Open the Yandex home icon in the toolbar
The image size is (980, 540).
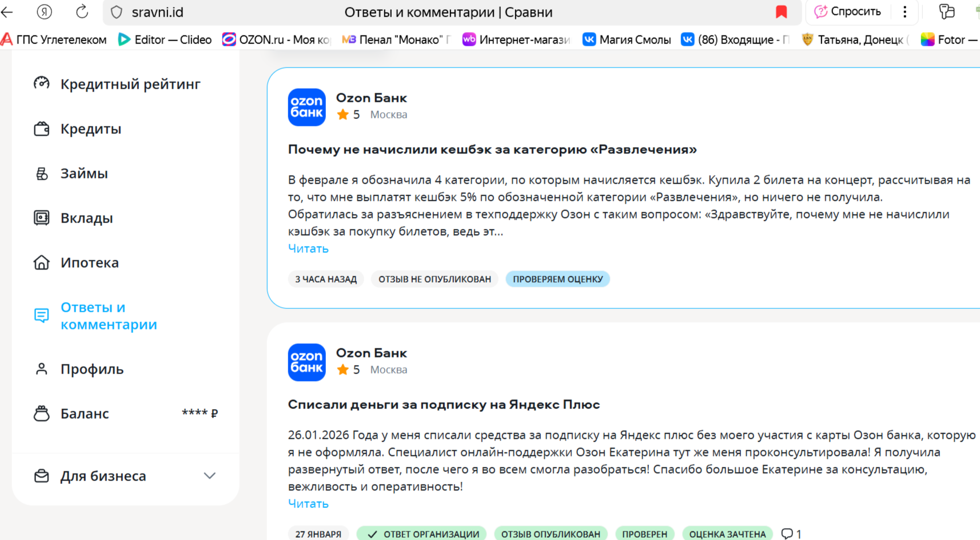point(44,12)
